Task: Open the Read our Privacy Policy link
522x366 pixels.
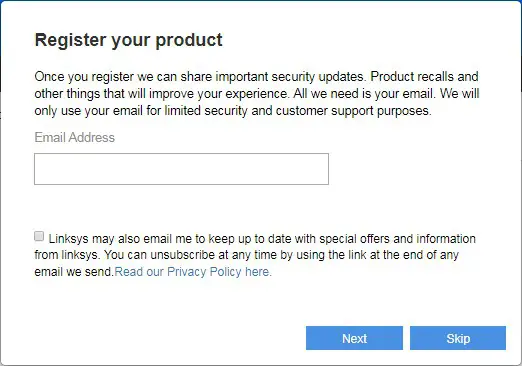Action: point(193,272)
